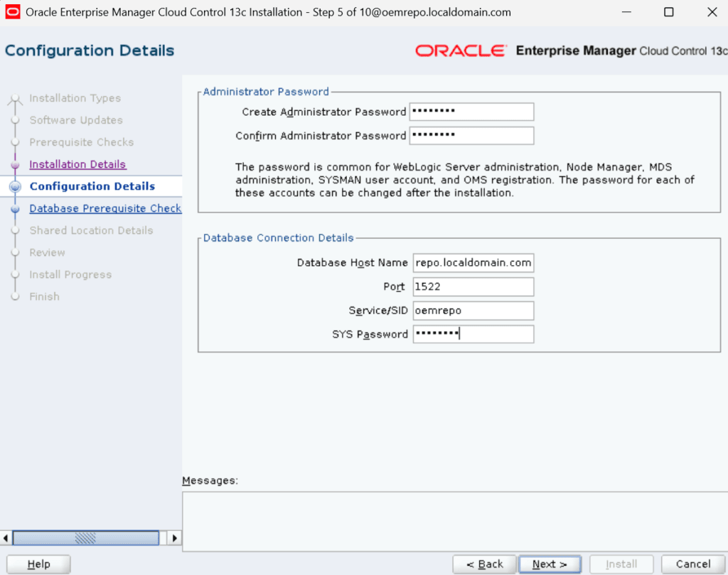728x575 pixels.
Task: Go back with the Back button
Action: pyautogui.click(x=484, y=564)
